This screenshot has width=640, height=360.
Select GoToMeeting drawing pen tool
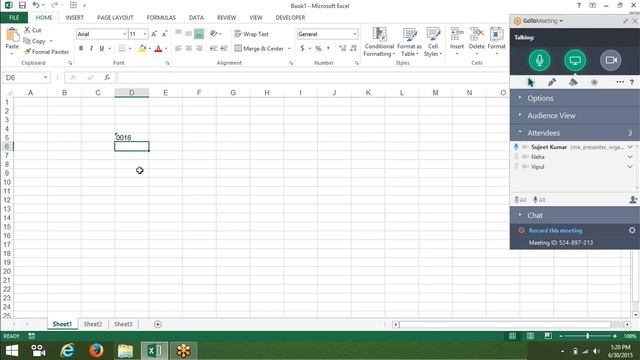tap(552, 82)
